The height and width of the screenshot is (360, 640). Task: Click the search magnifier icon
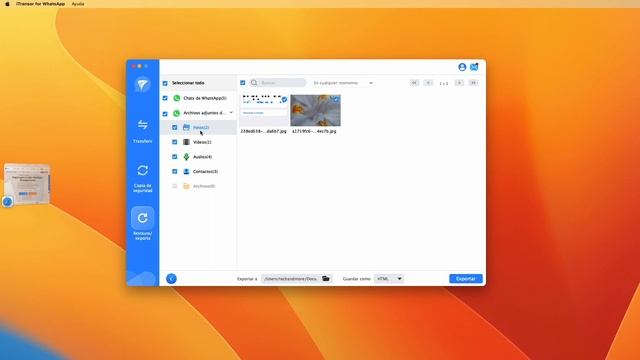(254, 83)
